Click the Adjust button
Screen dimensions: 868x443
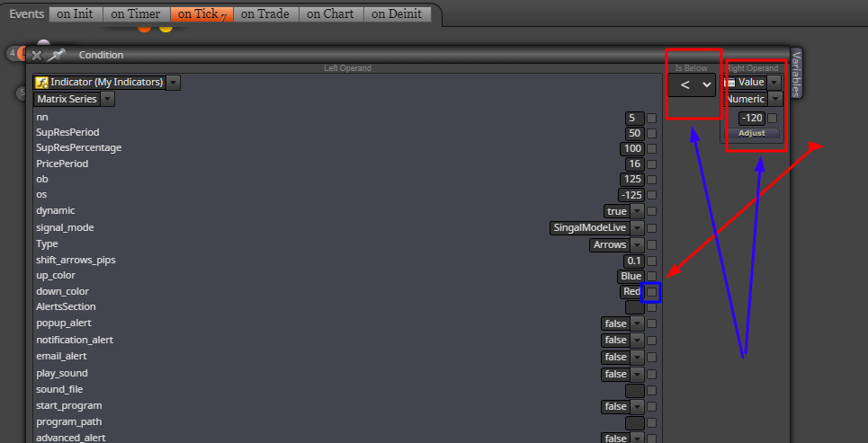pyautogui.click(x=752, y=133)
